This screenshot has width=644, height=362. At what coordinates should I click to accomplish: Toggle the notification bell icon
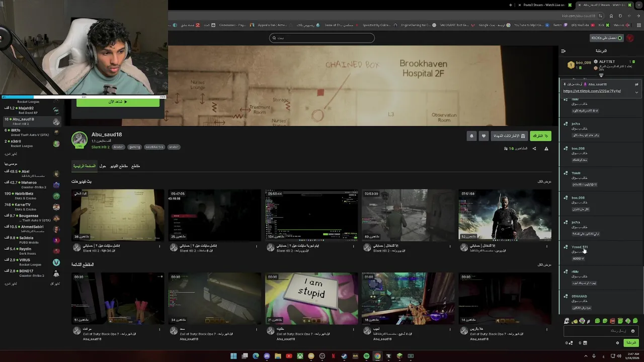pos(471,136)
